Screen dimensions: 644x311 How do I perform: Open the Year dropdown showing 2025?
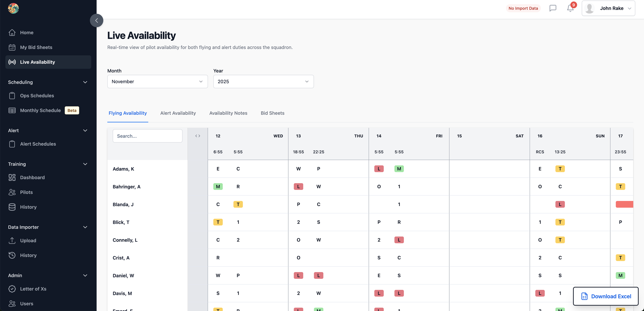click(x=263, y=82)
